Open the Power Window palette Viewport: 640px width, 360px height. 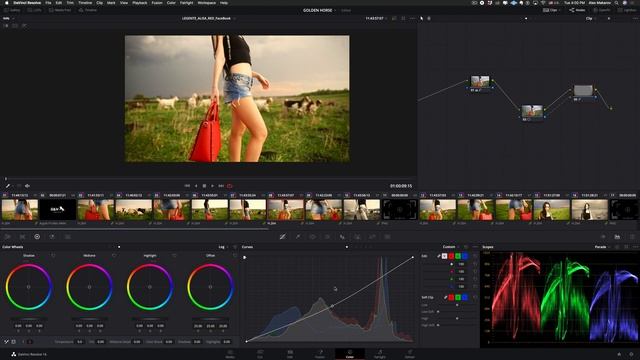tap(313, 237)
